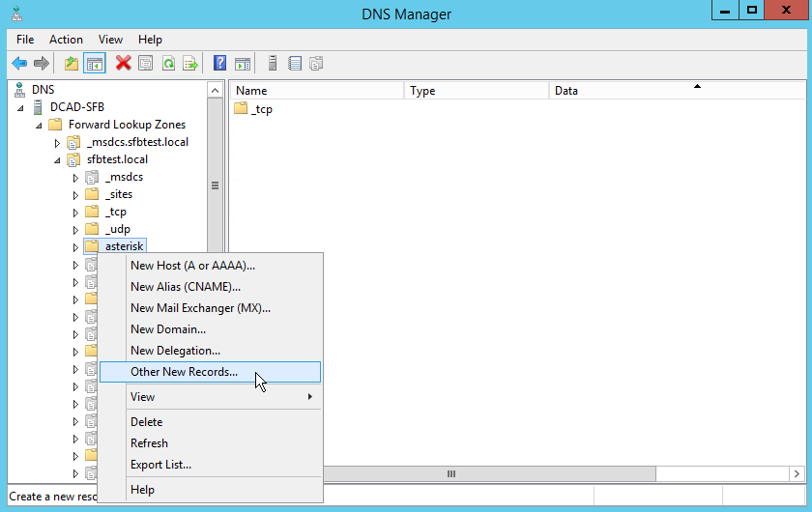The image size is (812, 512).
Task: Select the _sites folder
Action: 119,194
